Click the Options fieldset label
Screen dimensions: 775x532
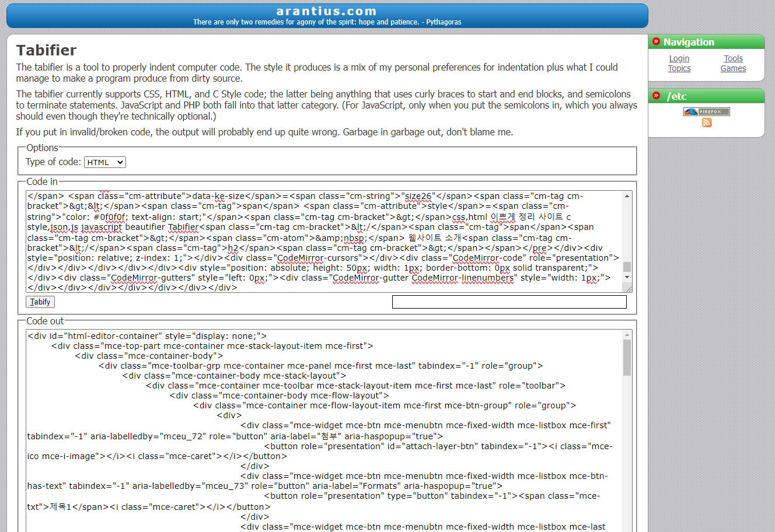click(x=42, y=148)
